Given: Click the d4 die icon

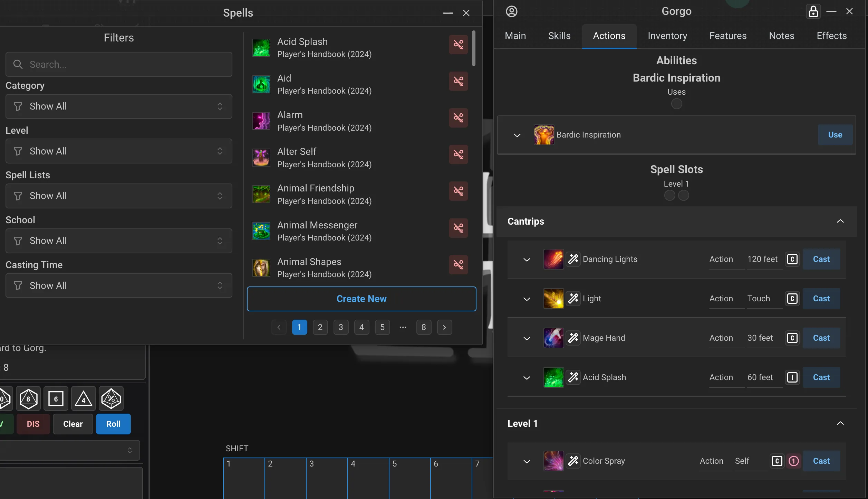Looking at the screenshot, I should (84, 399).
